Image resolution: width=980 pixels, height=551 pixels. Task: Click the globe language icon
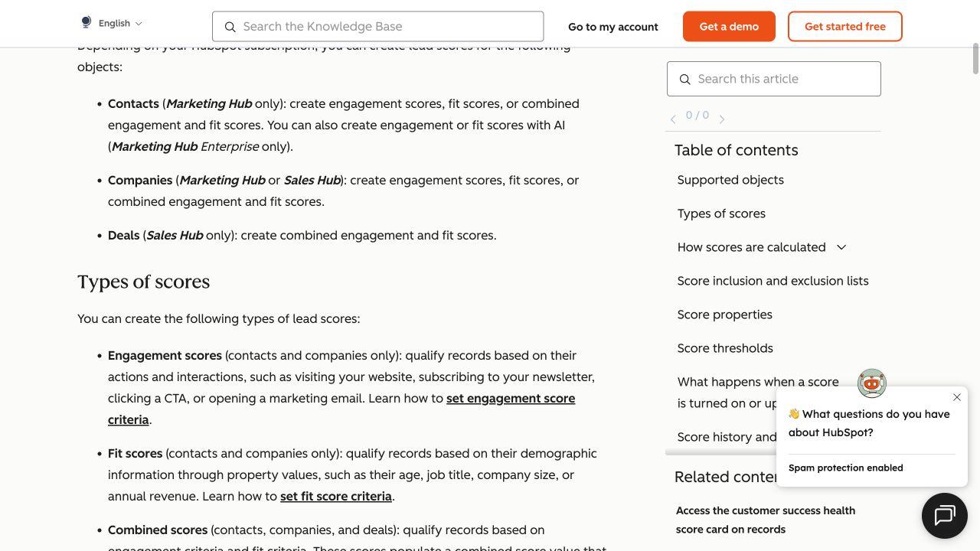tap(86, 23)
